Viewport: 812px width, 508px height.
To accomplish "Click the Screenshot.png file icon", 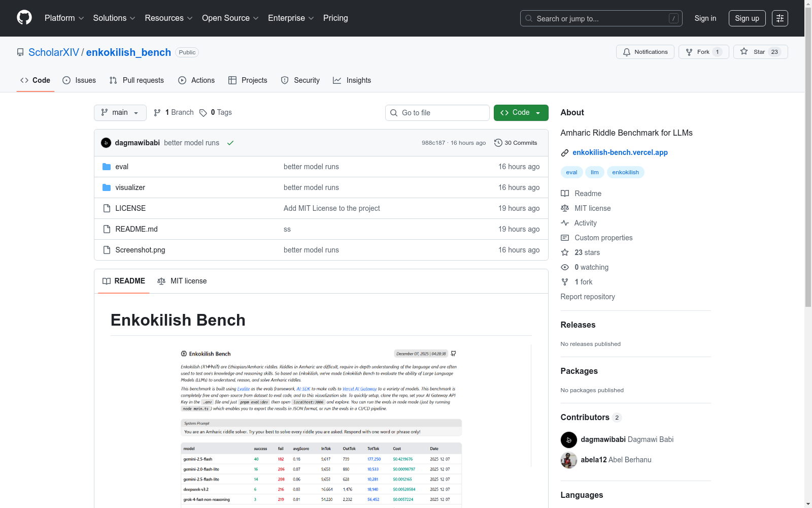I will (x=107, y=250).
